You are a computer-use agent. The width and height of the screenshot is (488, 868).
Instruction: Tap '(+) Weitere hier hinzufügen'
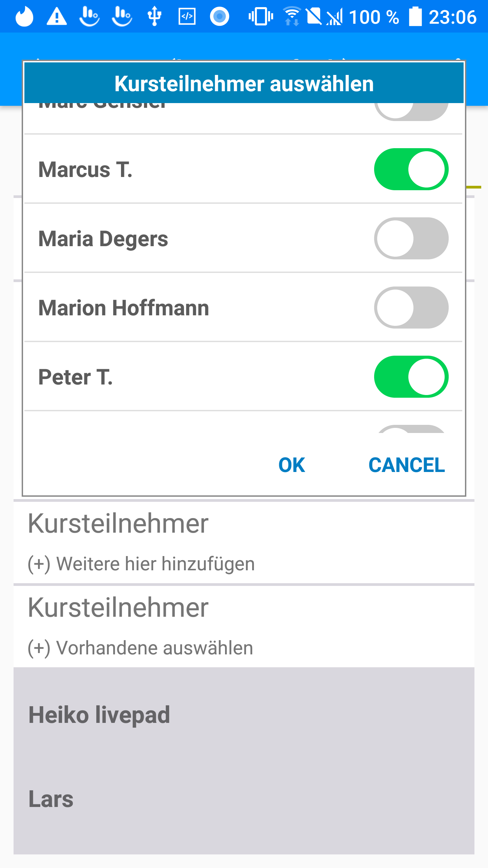pyautogui.click(x=141, y=564)
